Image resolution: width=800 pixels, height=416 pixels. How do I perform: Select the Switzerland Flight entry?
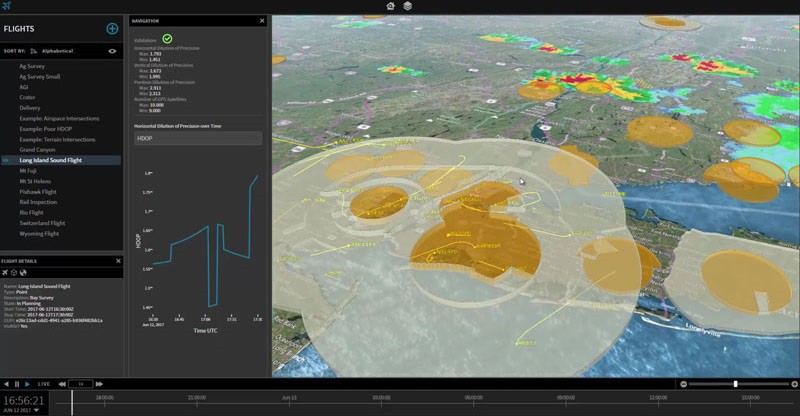(x=42, y=223)
